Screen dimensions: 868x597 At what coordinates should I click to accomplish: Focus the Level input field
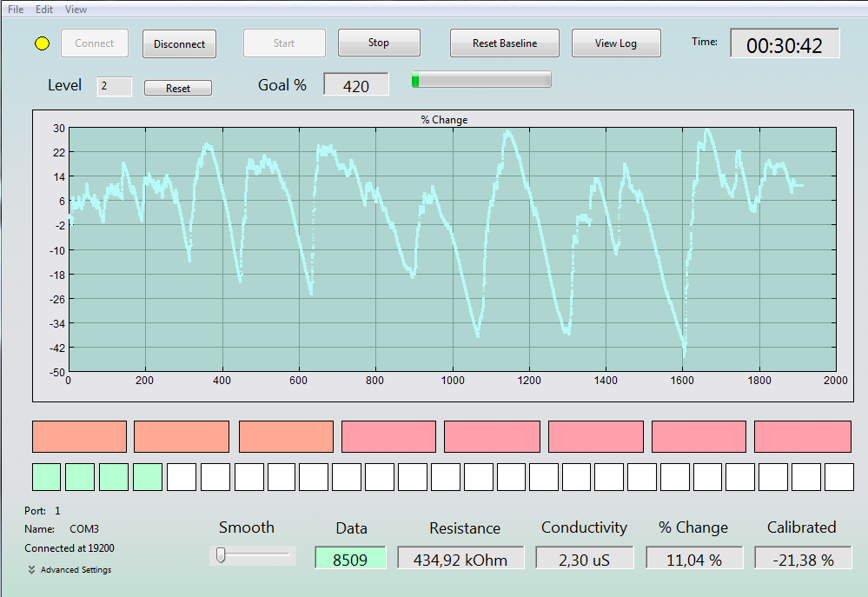point(115,86)
